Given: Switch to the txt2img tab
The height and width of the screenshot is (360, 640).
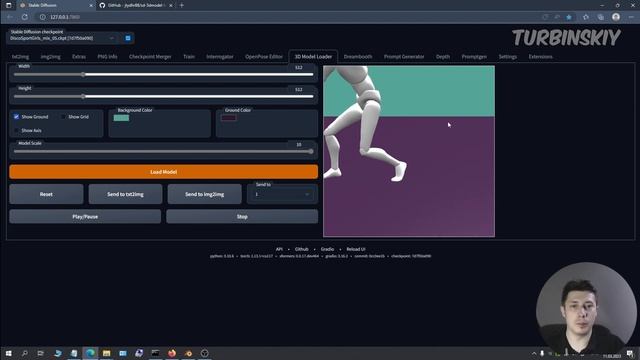Looking at the screenshot, I should 20,57.
